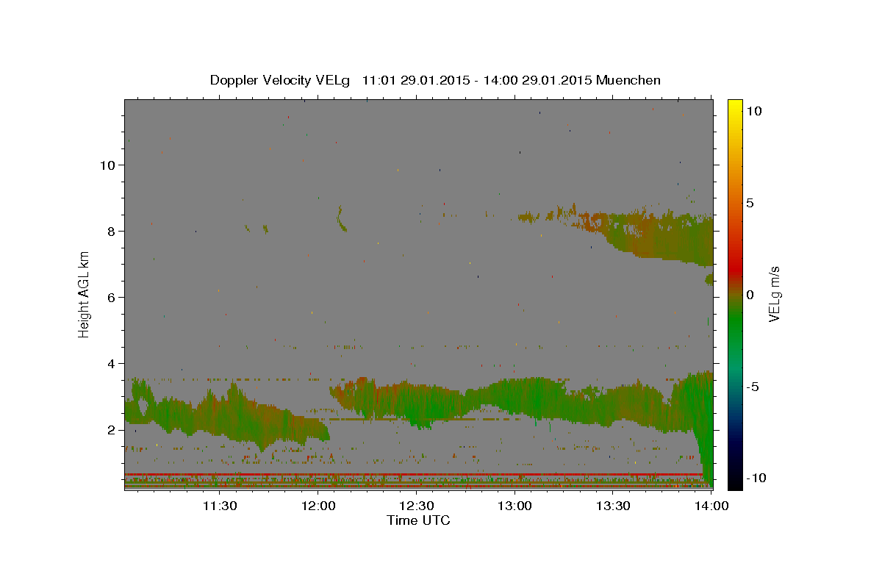The width and height of the screenshot is (882, 588).
Task: Click the colorbar tick label -10
Action: point(756,478)
